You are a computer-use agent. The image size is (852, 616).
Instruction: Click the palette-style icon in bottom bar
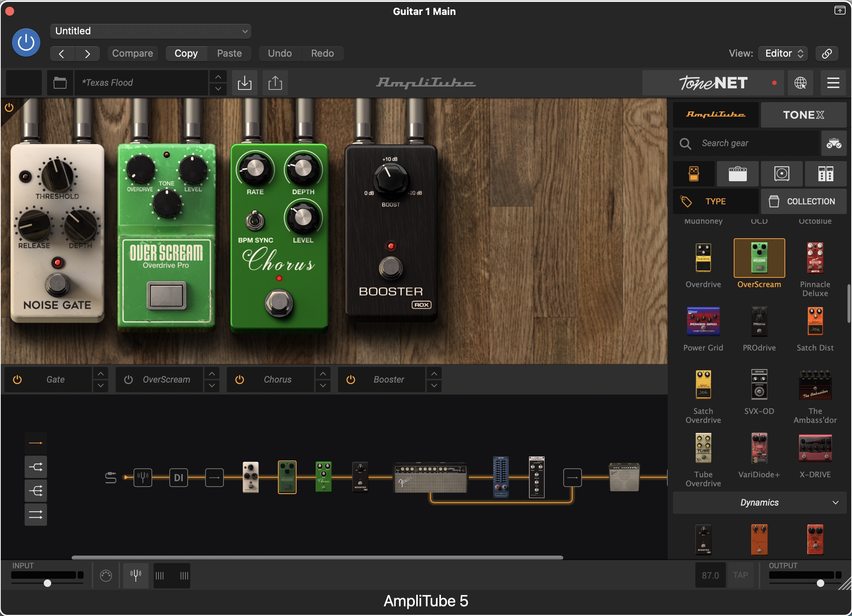[106, 575]
